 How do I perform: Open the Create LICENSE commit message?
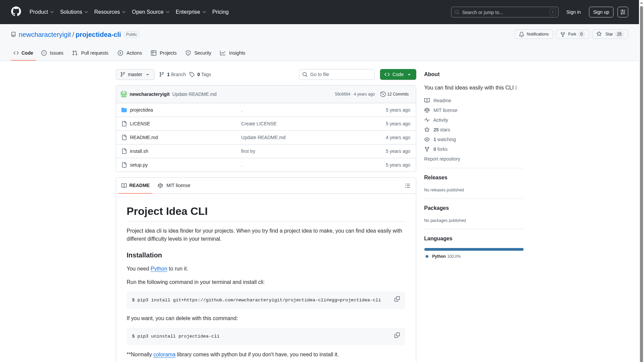point(259,124)
